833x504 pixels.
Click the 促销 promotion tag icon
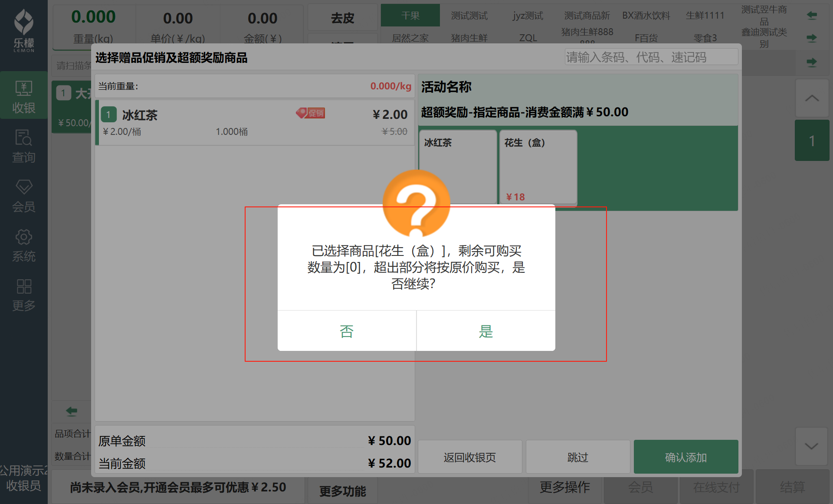pos(311,113)
